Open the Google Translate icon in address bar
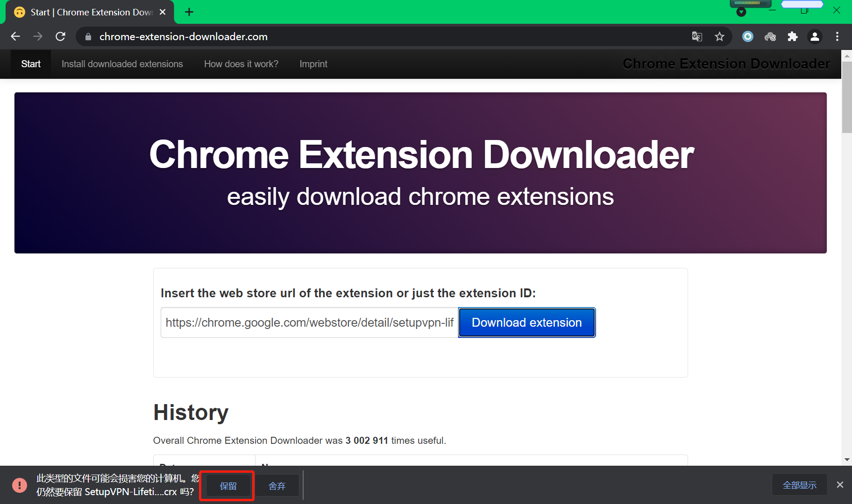Screen dimensions: 852x504 pos(697,36)
